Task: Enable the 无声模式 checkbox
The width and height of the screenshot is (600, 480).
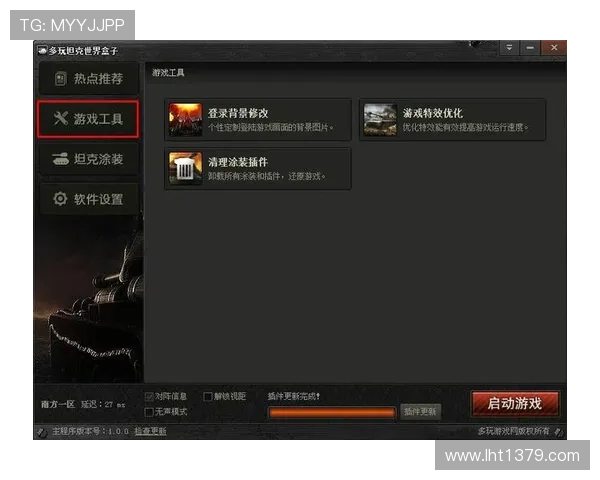Action: point(149,412)
